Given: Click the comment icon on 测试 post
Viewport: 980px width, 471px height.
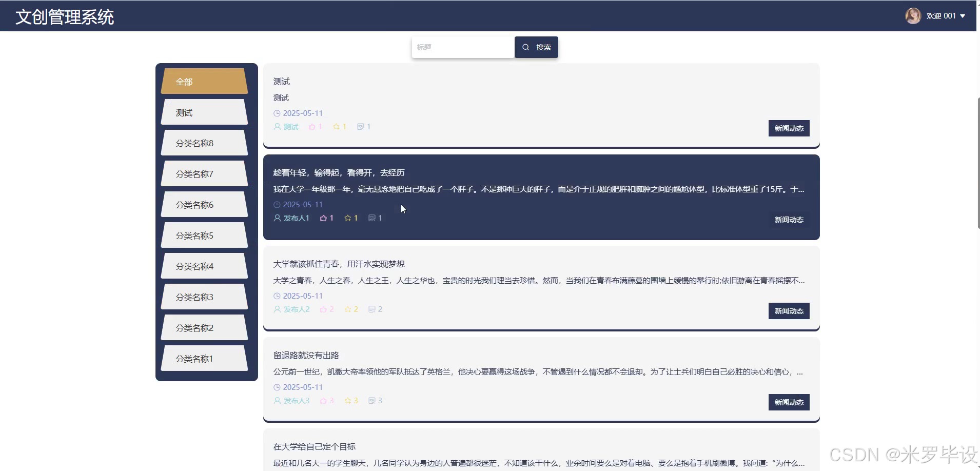Looking at the screenshot, I should click(x=361, y=127).
